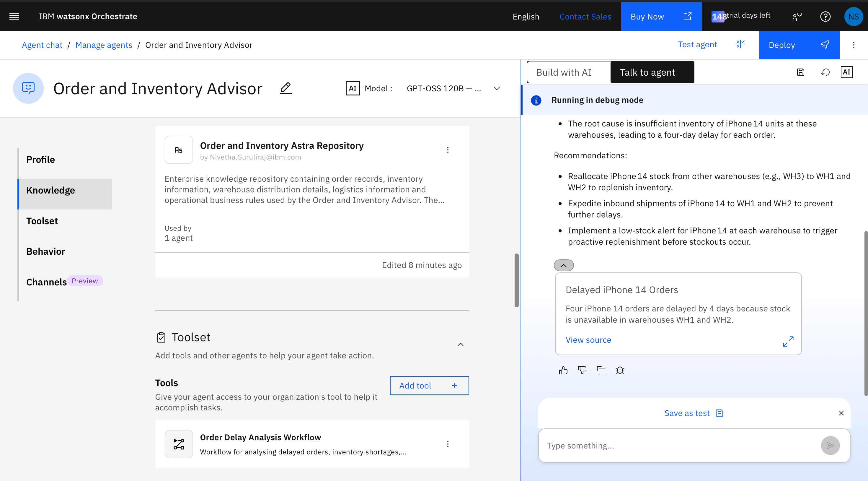
Task: Click the AI model label icon
Action: (353, 88)
